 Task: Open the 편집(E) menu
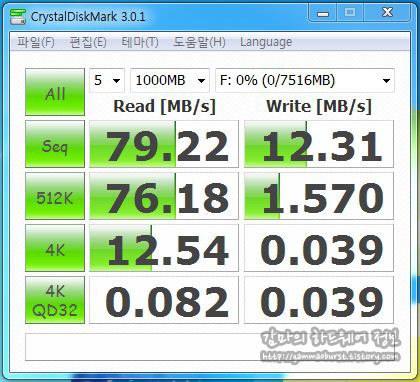pyautogui.click(x=88, y=42)
